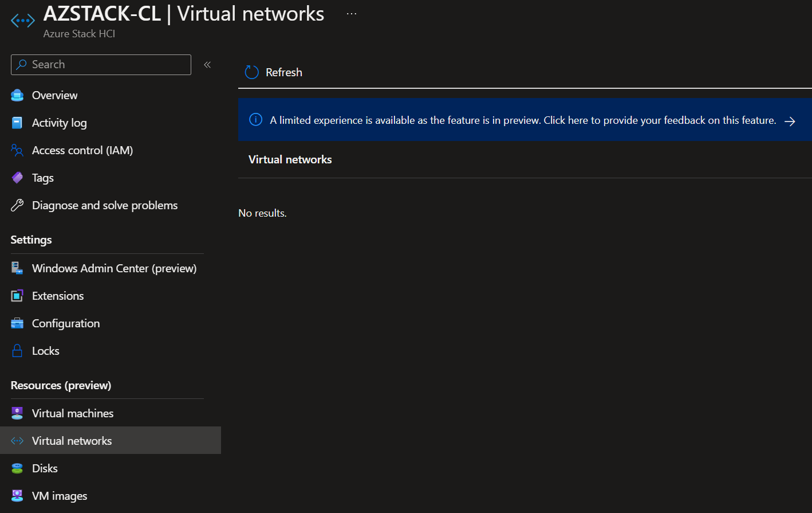The width and height of the screenshot is (812, 513).
Task: Click the info circle icon in the banner
Action: 255,120
